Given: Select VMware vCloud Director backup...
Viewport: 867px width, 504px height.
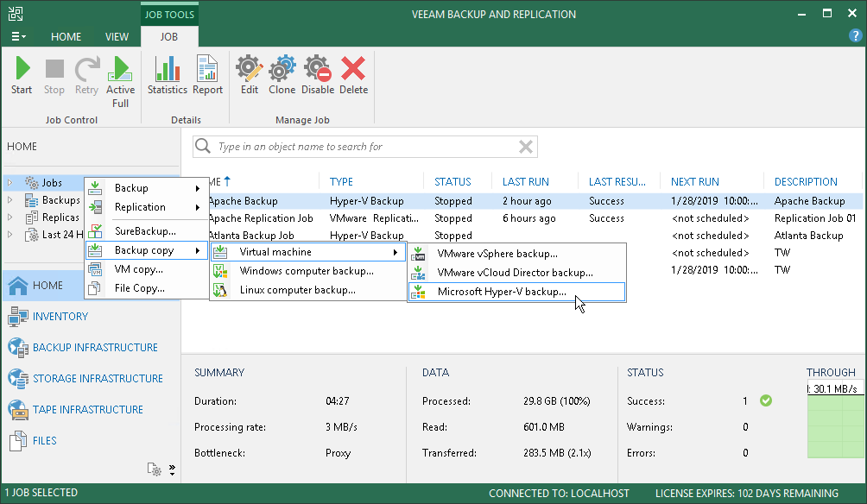Looking at the screenshot, I should tap(517, 273).
